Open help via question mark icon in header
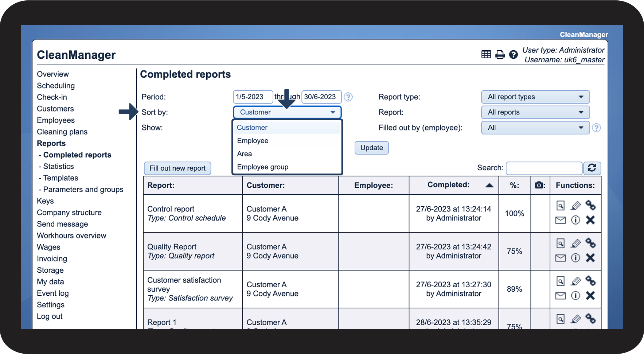644x354 pixels. (x=513, y=55)
